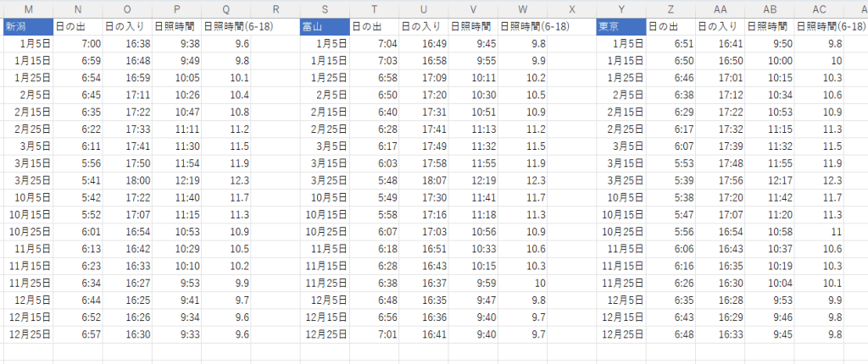The width and height of the screenshot is (868, 364).
Task: Select column Q header
Action: [x=226, y=8]
